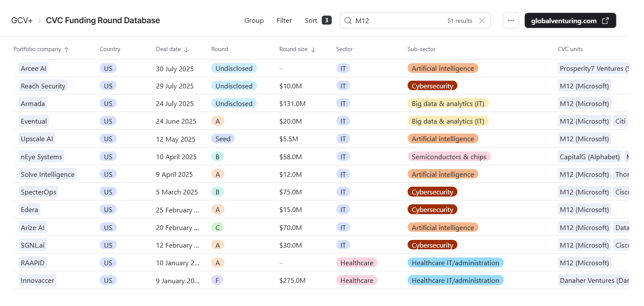644x306 pixels.
Task: Click the Healthcare sector tag for Innovaccer
Action: click(357, 280)
